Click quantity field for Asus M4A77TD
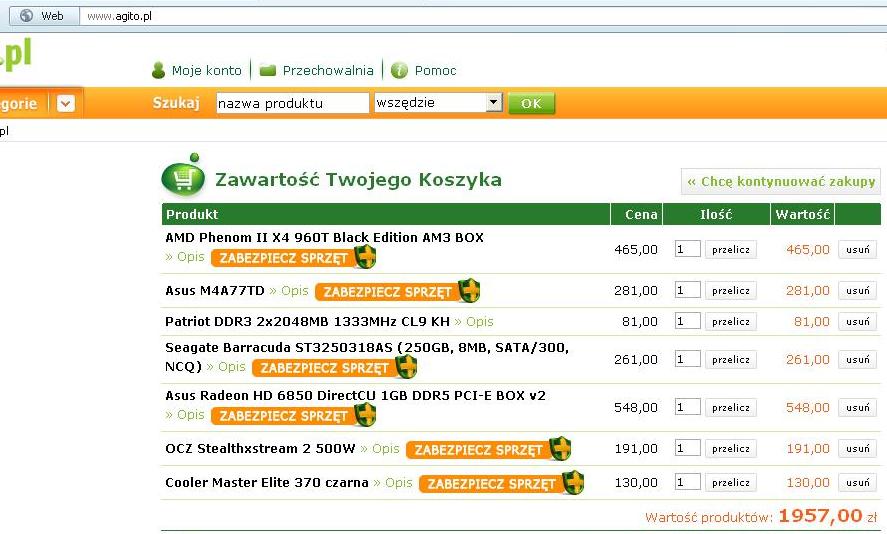Viewport: 887px width, 534px height. (687, 290)
